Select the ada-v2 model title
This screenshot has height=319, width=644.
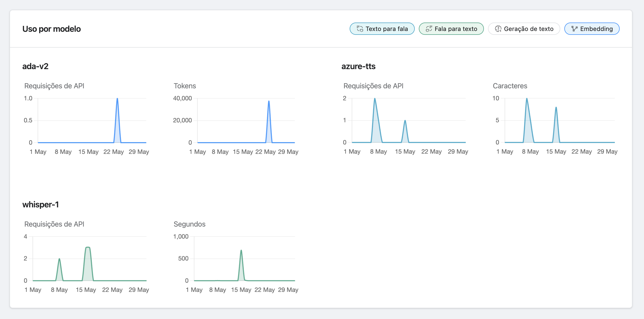(x=35, y=66)
